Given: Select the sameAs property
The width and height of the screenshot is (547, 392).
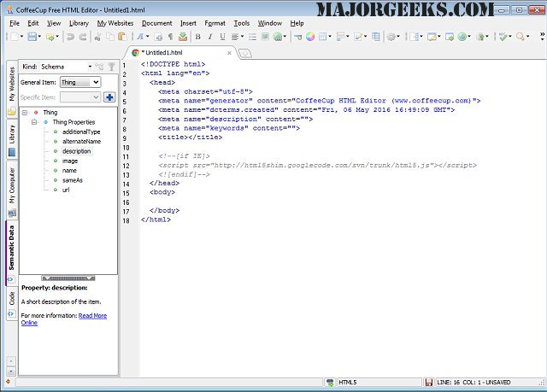Looking at the screenshot, I should [x=72, y=180].
